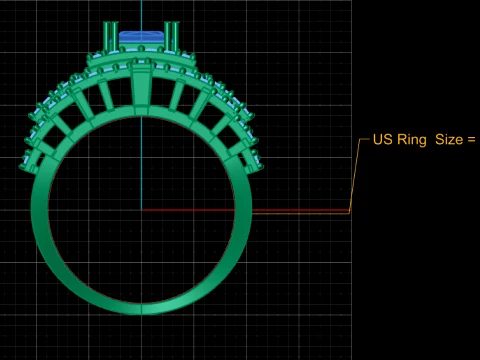Pick the left prong group beside the gemstone

[x=111, y=37]
